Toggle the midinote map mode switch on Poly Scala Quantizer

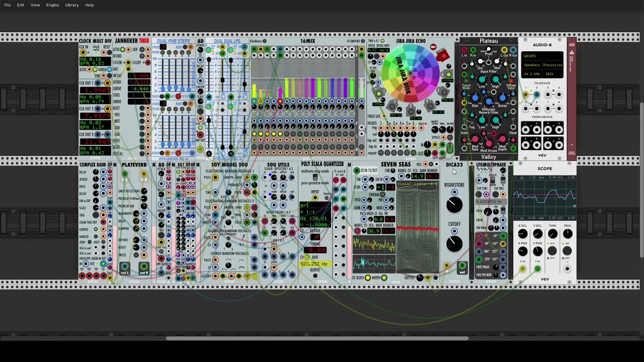[315, 177]
